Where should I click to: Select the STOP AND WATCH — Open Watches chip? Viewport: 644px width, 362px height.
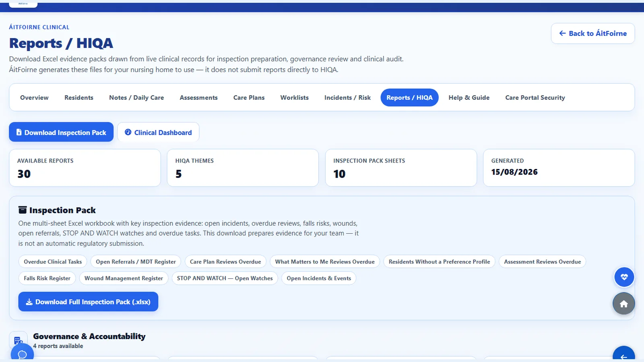pyautogui.click(x=225, y=278)
